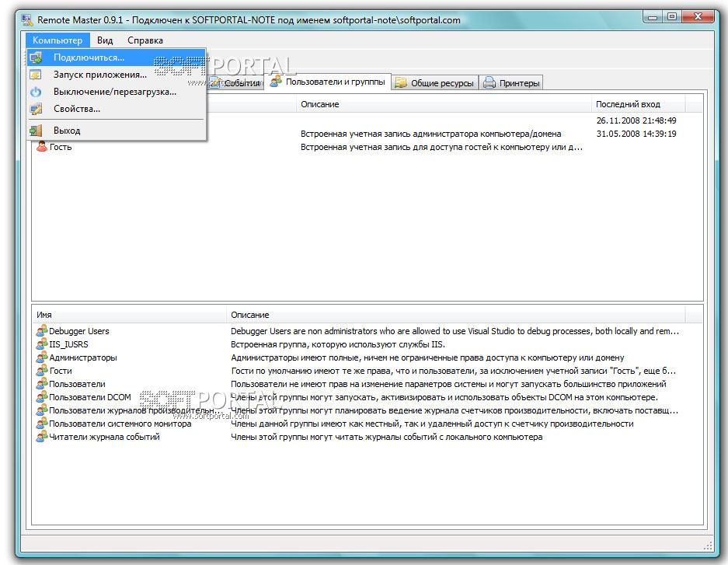Click Читатели журнала событий group icon
The height and width of the screenshot is (565, 728).
pos(42,437)
